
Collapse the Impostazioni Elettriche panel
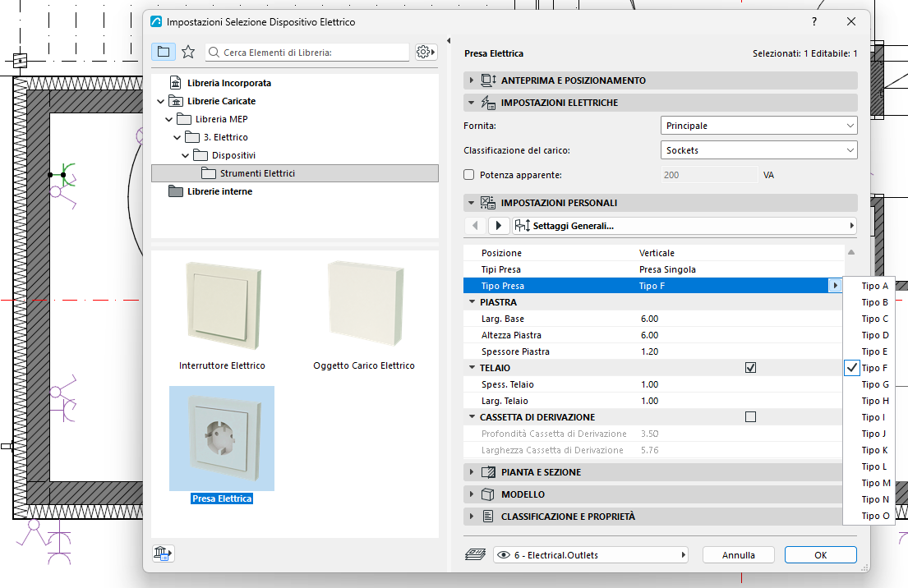[472, 103]
